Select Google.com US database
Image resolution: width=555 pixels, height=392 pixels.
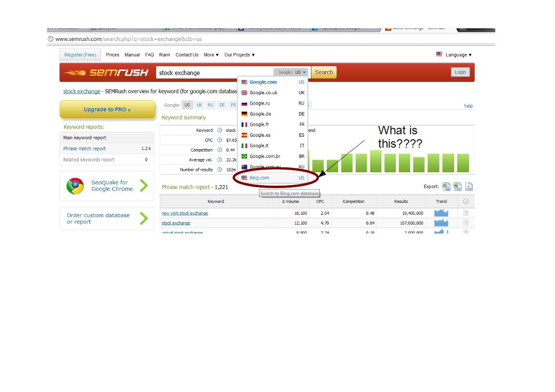272,82
